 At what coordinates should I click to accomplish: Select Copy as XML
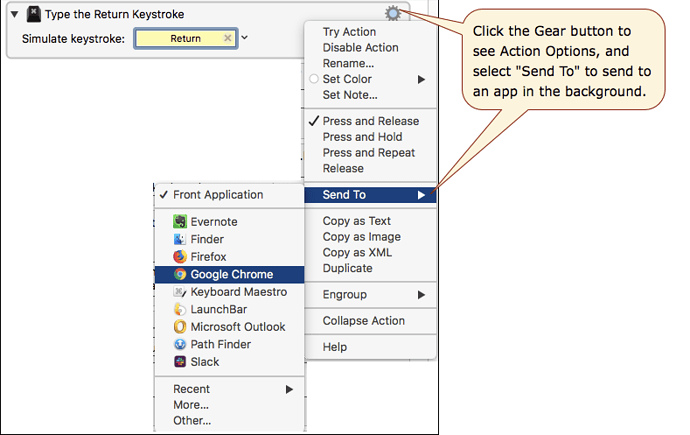[x=370, y=252]
